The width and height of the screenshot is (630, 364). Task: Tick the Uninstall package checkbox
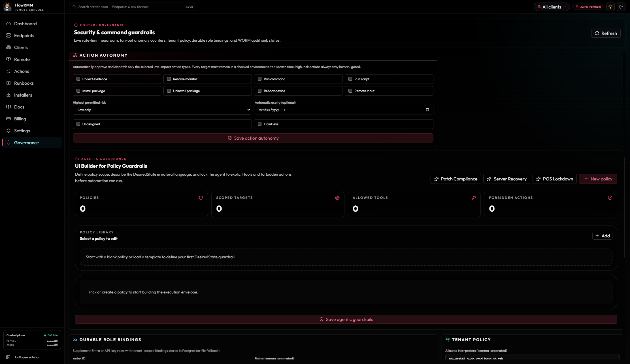point(169,91)
